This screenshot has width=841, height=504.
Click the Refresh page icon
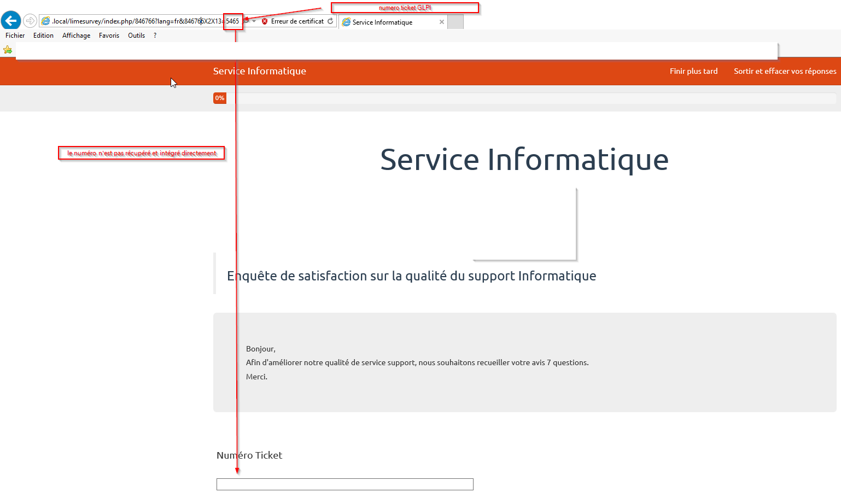tap(330, 21)
